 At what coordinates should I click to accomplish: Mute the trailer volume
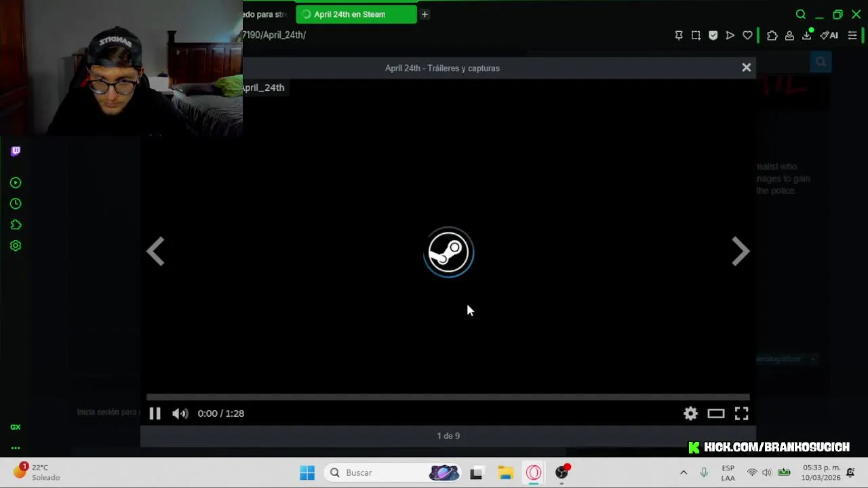pos(180,413)
